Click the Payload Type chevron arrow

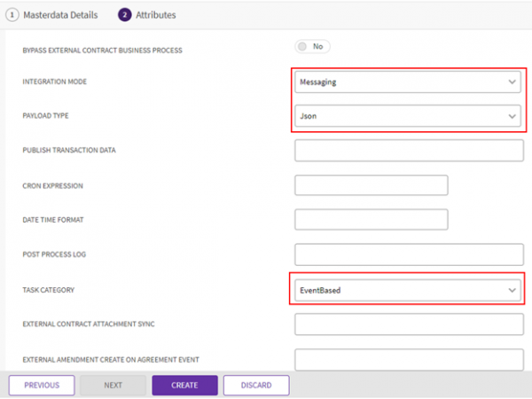[x=512, y=116]
